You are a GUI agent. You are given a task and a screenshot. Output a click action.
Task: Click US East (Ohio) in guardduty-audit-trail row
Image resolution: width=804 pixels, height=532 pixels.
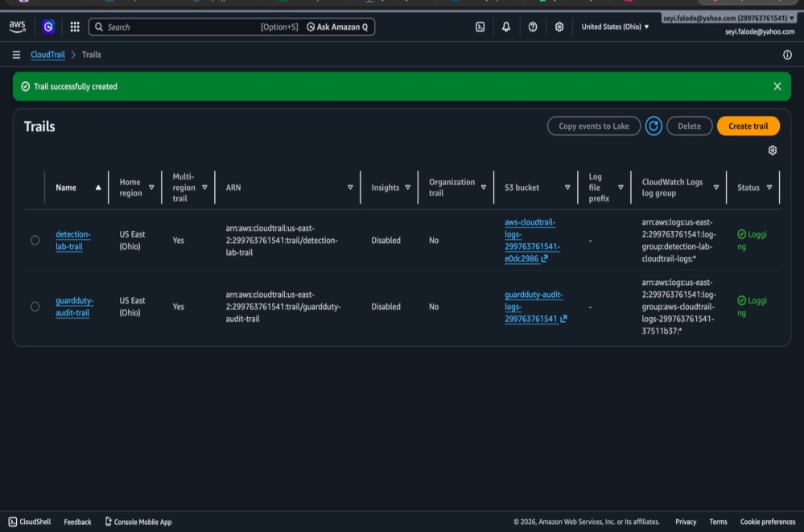click(132, 307)
